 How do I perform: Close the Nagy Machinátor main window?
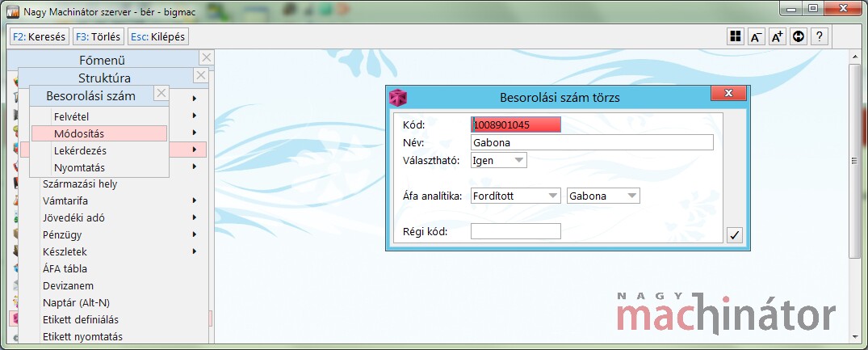843,8
